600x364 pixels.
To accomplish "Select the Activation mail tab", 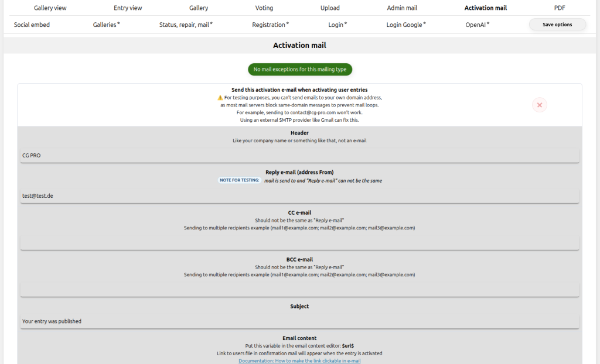I will (x=486, y=8).
